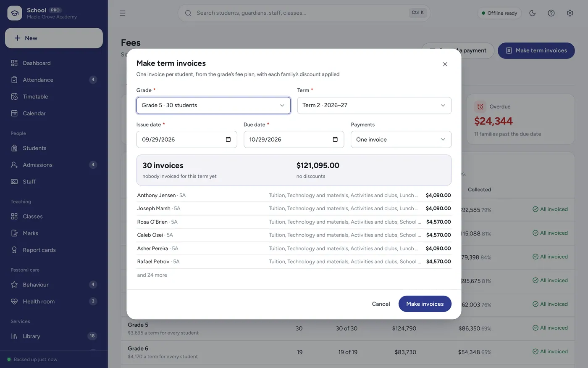Image resolution: width=588 pixels, height=368 pixels.
Task: Open the Payments One invoice dropdown
Action: [401, 140]
